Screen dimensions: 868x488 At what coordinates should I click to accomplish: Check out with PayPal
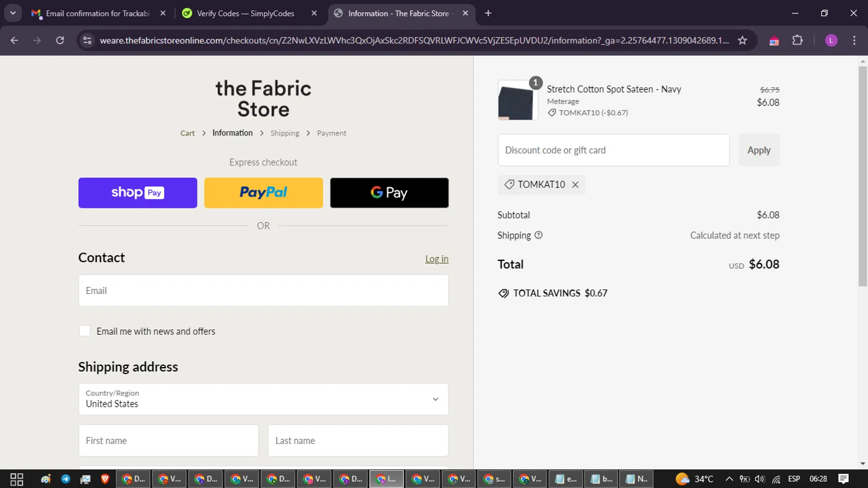pos(263,193)
